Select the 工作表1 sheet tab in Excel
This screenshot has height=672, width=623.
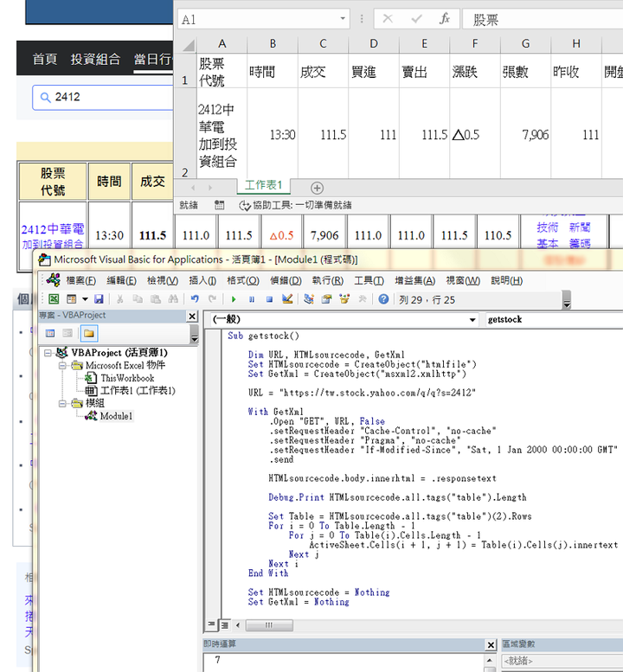pos(263,185)
